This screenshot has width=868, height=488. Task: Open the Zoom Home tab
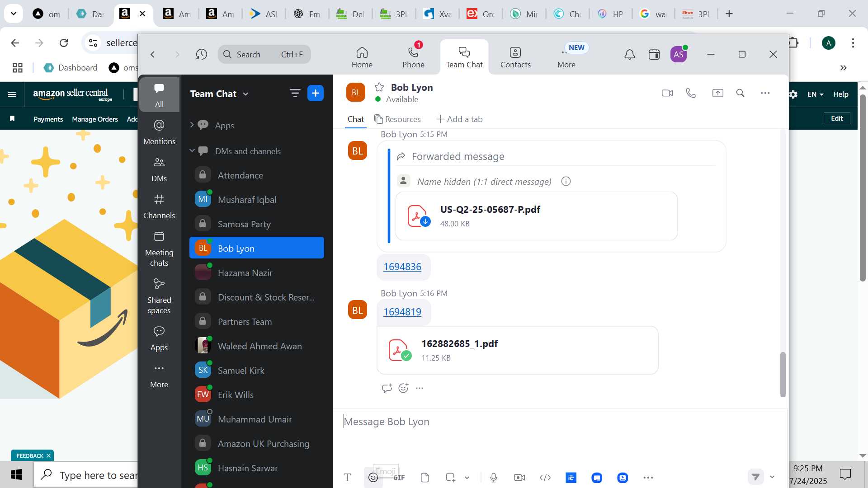pos(362,57)
